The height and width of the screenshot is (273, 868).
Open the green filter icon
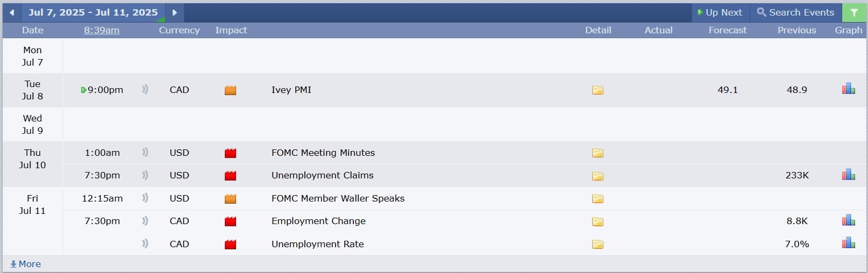(854, 12)
